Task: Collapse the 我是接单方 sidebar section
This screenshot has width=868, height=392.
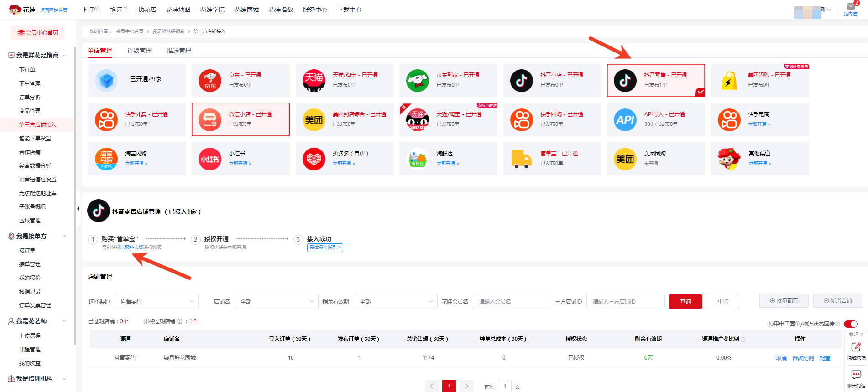Action: pos(64,236)
